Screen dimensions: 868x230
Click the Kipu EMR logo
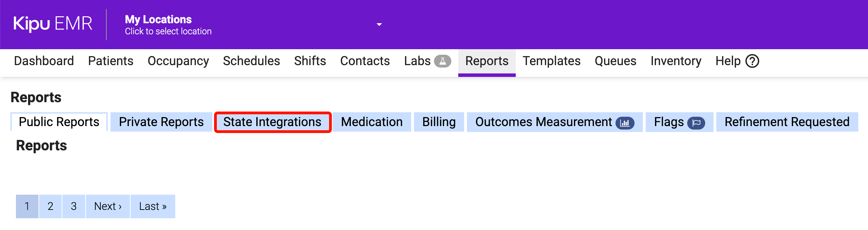pos(53,24)
